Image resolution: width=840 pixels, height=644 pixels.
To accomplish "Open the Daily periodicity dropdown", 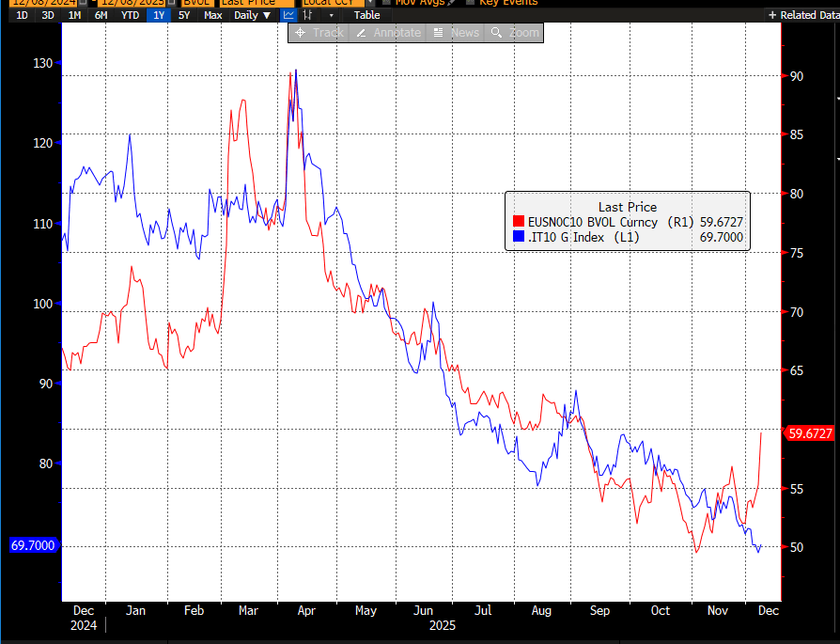I will click(252, 15).
